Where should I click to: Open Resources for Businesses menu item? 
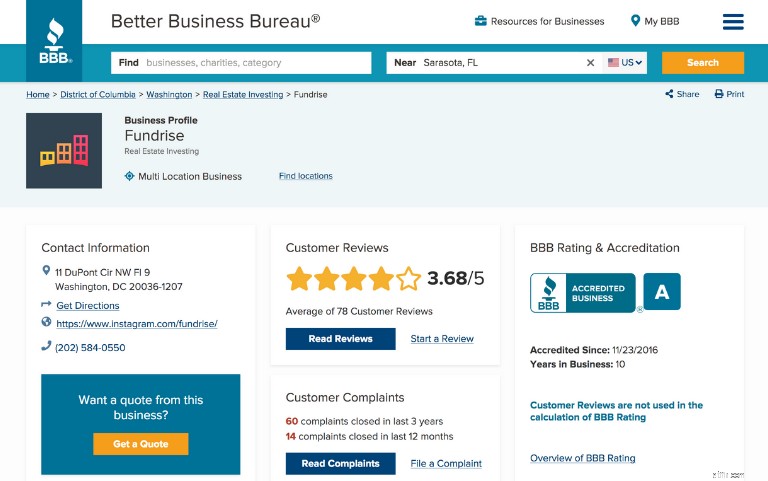click(548, 22)
